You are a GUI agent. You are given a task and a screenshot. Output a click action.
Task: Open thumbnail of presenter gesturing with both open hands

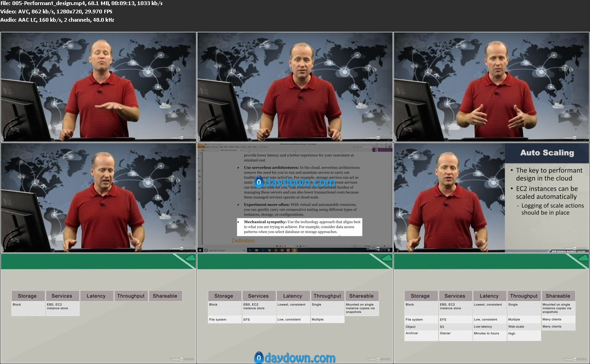491,87
